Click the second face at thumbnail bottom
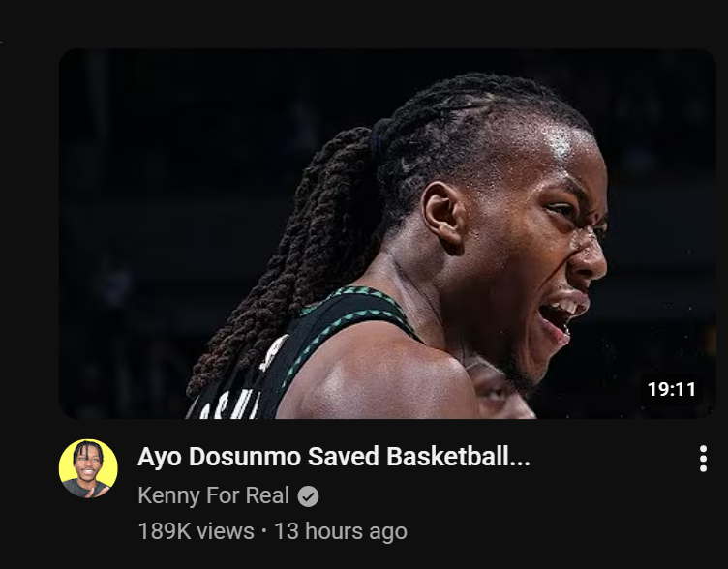 pyautogui.click(x=500, y=392)
